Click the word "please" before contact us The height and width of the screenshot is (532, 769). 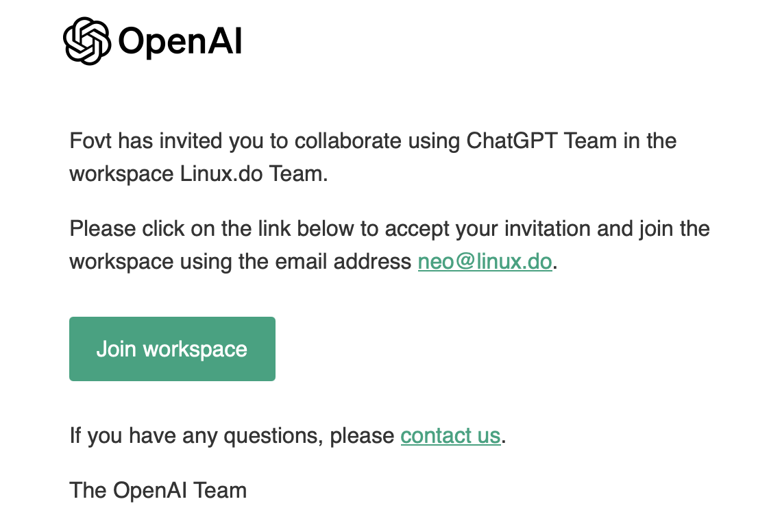(x=362, y=435)
